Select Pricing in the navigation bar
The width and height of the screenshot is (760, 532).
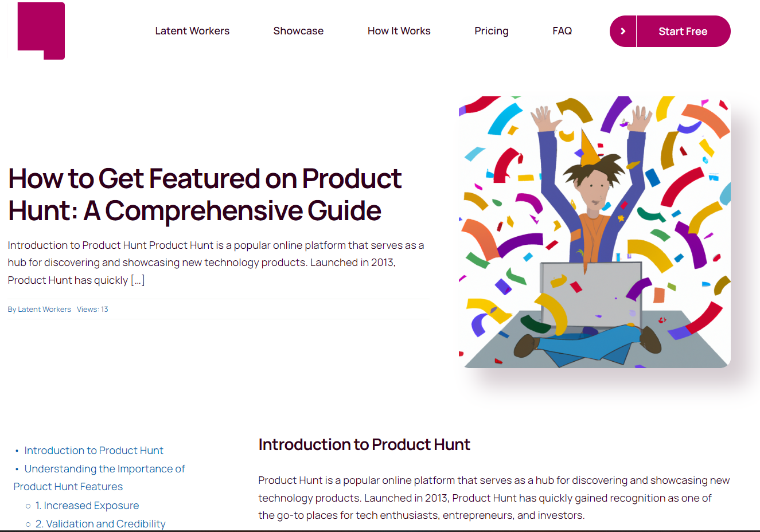click(491, 31)
